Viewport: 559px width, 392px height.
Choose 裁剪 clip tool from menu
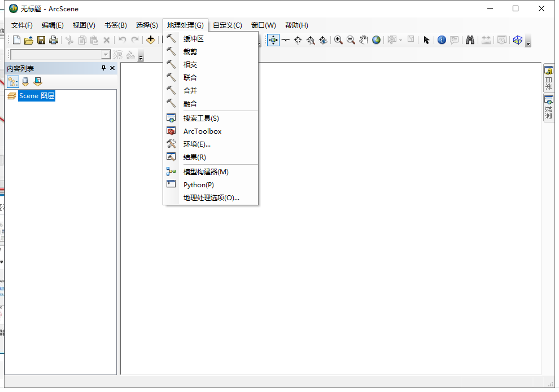(x=211, y=52)
